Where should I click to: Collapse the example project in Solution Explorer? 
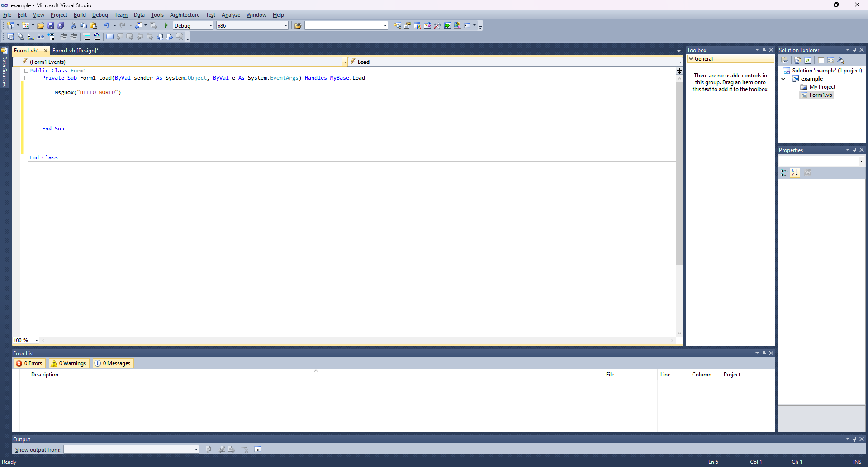(x=783, y=78)
